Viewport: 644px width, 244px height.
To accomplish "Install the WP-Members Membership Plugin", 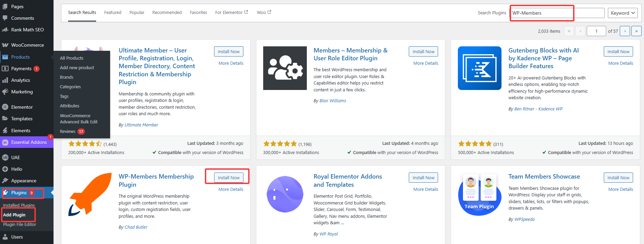I will pos(228,178).
